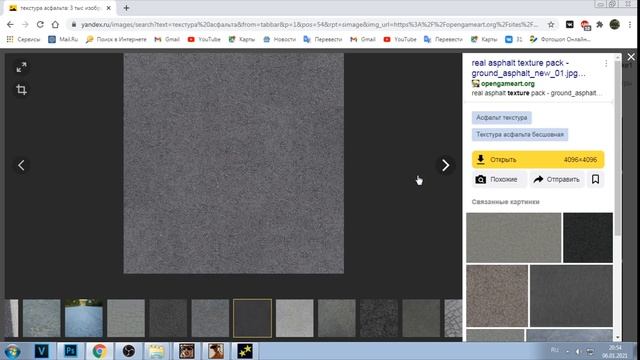Viewport: 640px width, 360px height.
Task: Open the extensions puzzle icon
Action: 600,24
